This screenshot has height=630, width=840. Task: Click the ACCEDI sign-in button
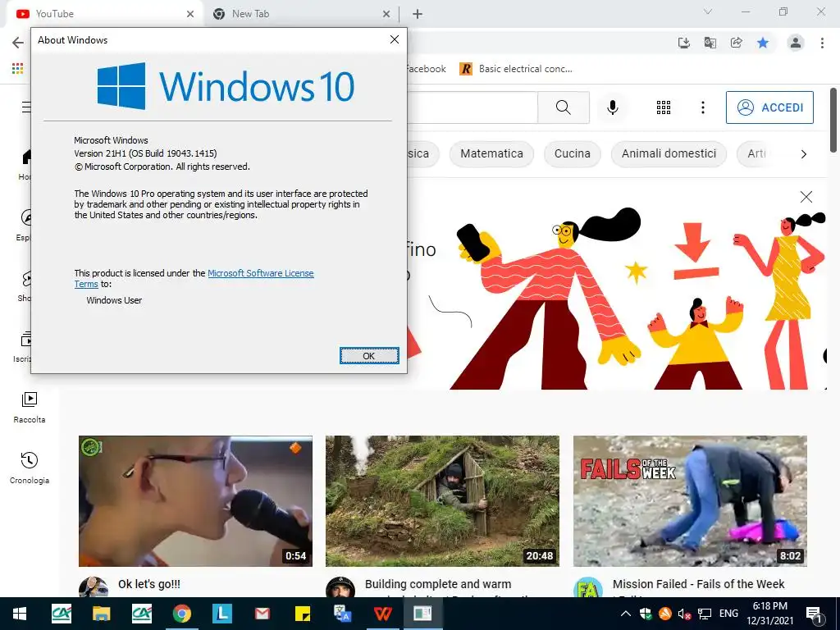pyautogui.click(x=769, y=107)
